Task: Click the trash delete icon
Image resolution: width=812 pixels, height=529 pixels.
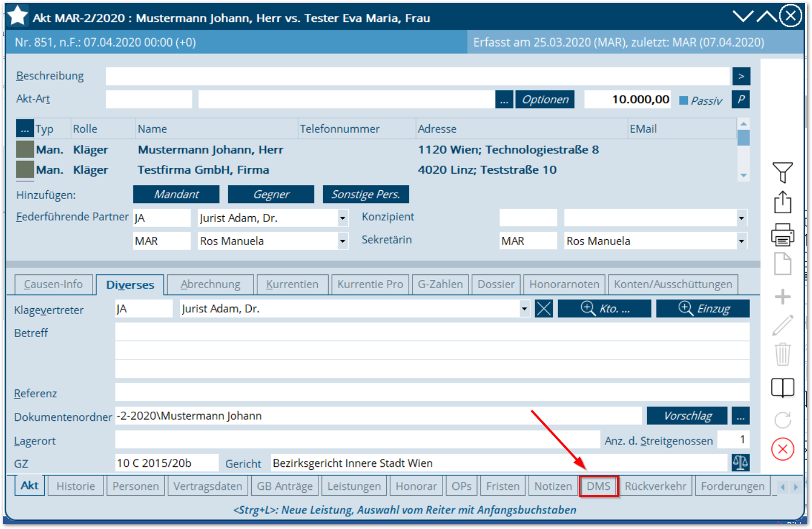Action: point(782,354)
